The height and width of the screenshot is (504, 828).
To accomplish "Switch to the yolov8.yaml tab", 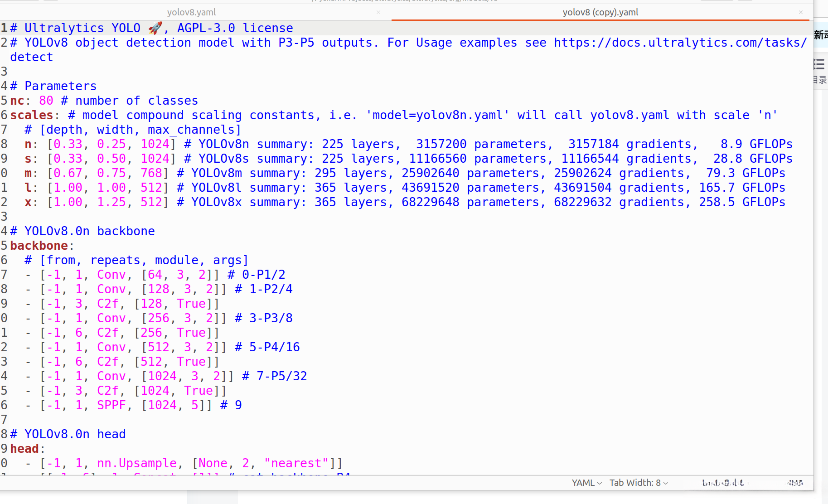I will 191,12.
